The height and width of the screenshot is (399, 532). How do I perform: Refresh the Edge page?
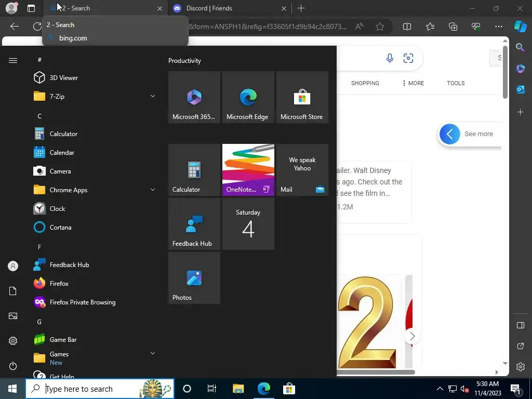click(37, 26)
